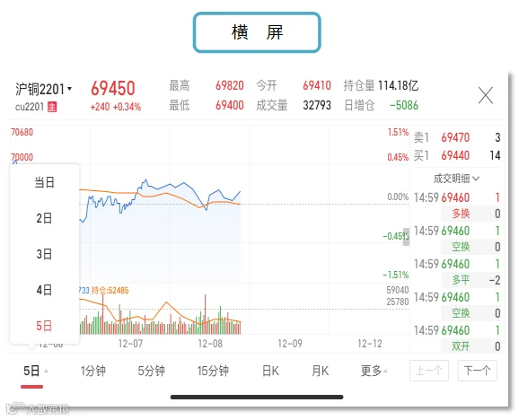Open the 沪铜2201 contract dropdown
The height and width of the screenshot is (420, 519).
pyautogui.click(x=43, y=89)
